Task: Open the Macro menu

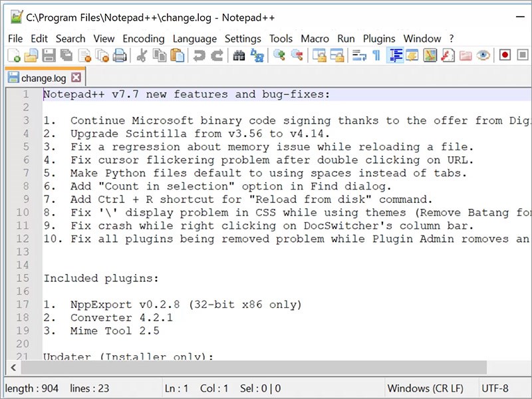Action: coord(315,39)
